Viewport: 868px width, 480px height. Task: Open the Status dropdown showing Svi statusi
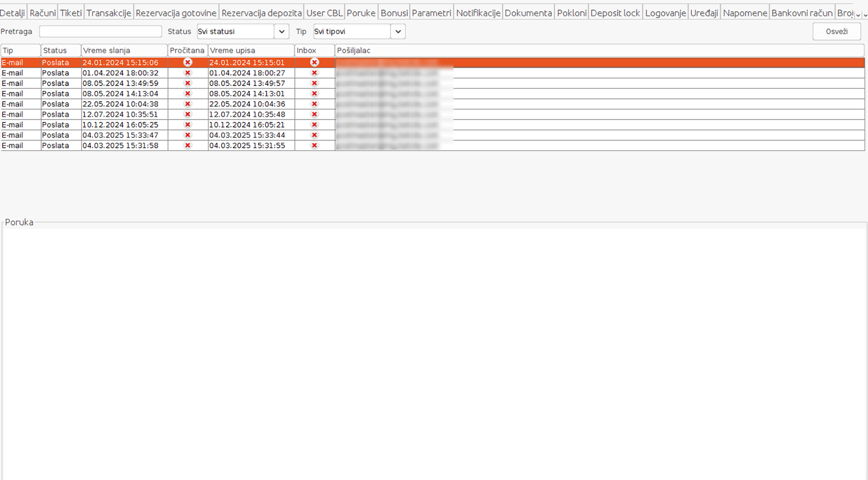(242, 31)
